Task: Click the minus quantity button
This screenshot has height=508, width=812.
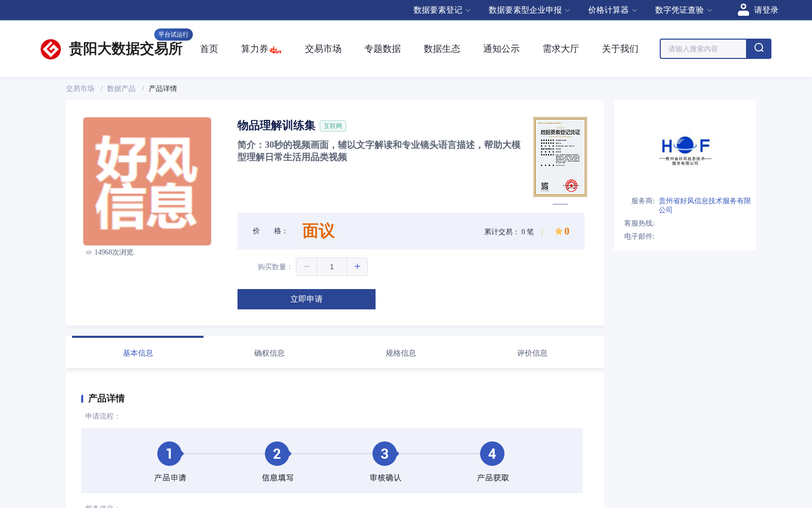Action: coord(307,267)
